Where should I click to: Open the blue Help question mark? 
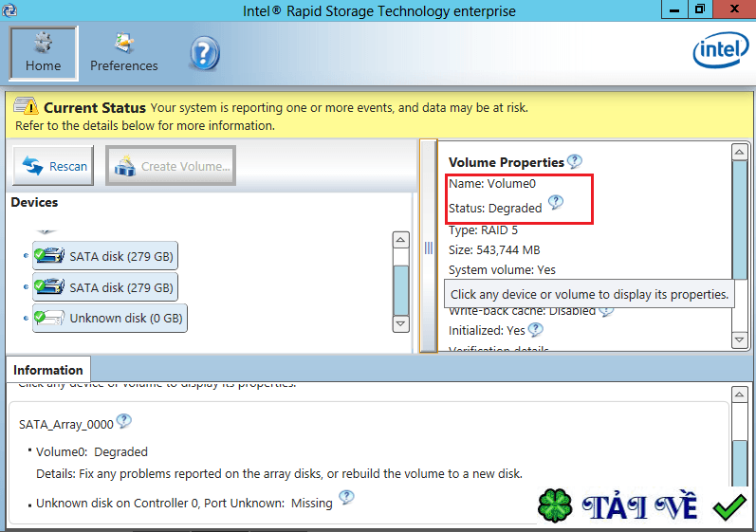click(205, 53)
